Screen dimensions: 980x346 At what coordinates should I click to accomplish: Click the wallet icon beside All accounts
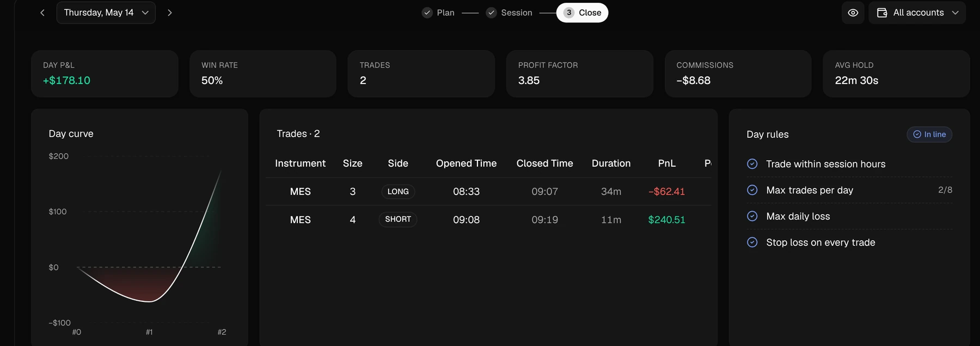pyautogui.click(x=882, y=13)
